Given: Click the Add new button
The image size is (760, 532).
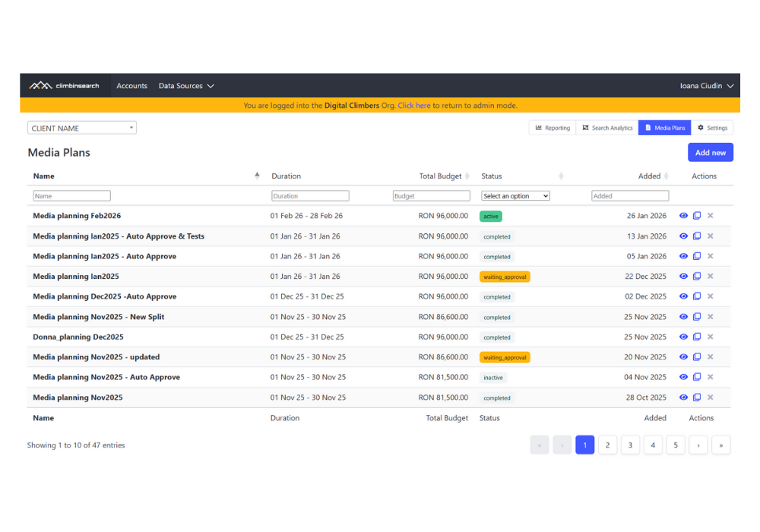Looking at the screenshot, I should 711,153.
